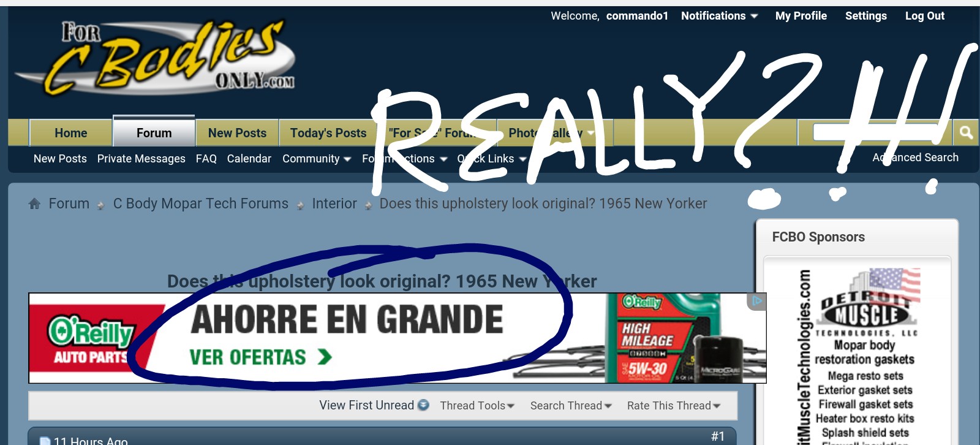Click the home icon in breadcrumb
Image resolution: width=980 pixels, height=445 pixels.
34,203
